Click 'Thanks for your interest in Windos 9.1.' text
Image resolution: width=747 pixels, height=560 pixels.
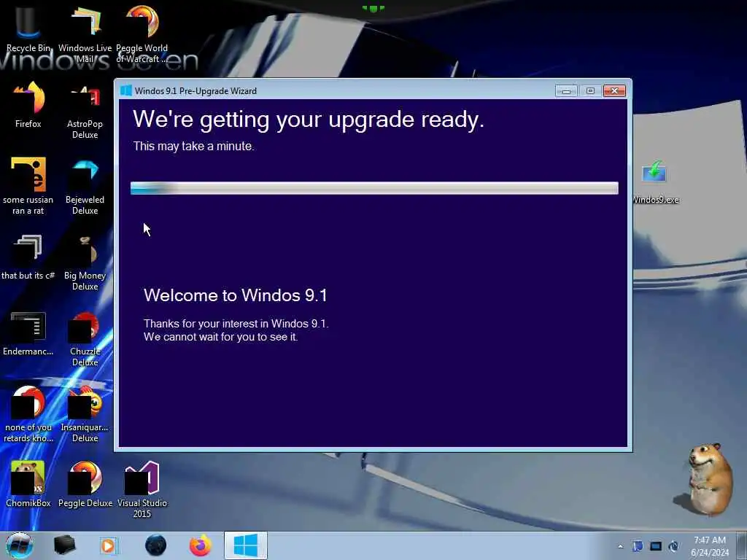236,324
